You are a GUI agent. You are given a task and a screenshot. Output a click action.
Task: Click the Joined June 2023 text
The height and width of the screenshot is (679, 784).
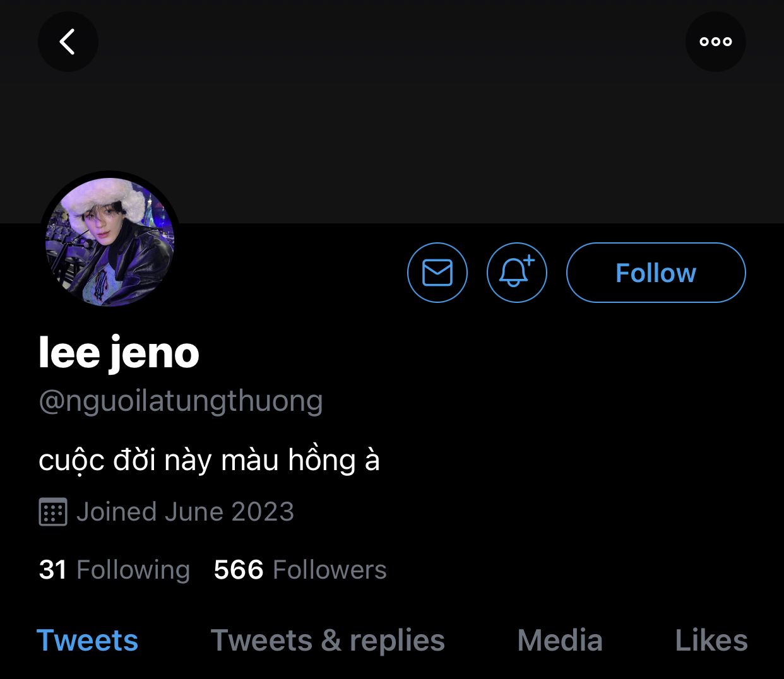point(185,512)
